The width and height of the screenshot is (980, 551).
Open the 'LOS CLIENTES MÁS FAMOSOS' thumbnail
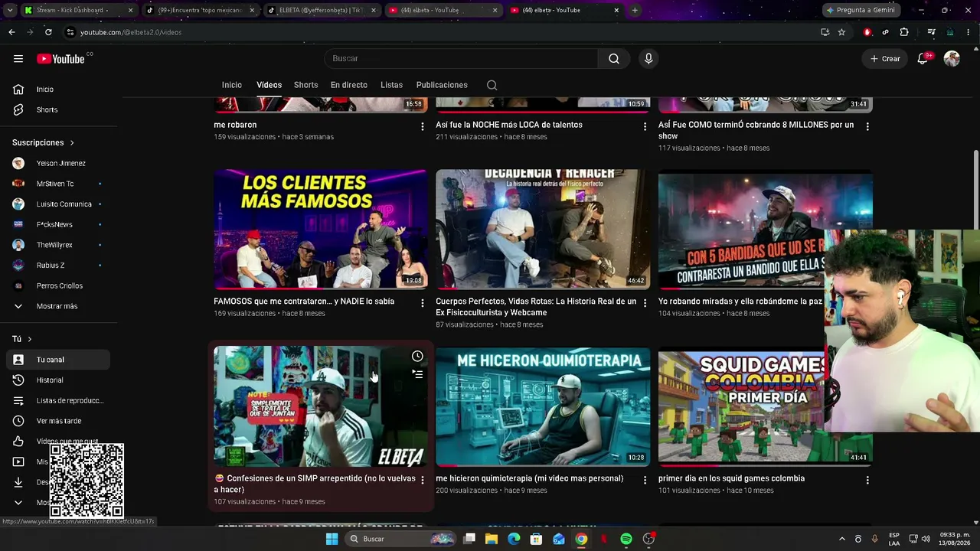click(x=321, y=230)
